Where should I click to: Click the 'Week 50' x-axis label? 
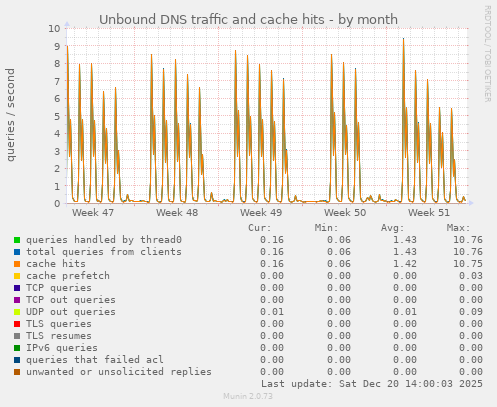coord(345,213)
